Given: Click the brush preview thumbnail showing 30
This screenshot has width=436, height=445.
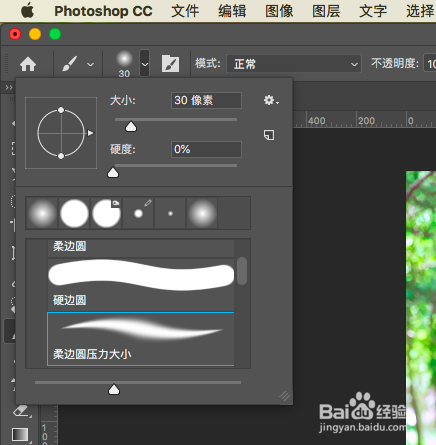Looking at the screenshot, I should coord(124,64).
